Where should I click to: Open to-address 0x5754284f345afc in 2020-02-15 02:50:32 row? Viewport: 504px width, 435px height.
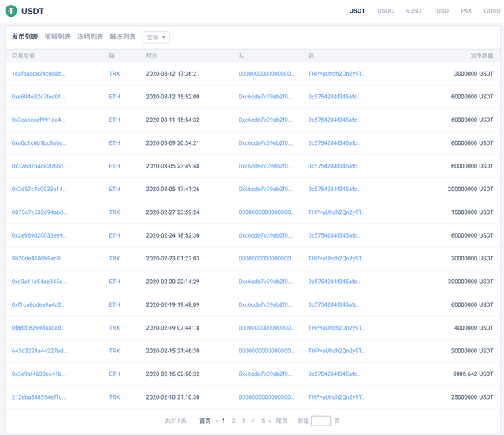(335, 374)
